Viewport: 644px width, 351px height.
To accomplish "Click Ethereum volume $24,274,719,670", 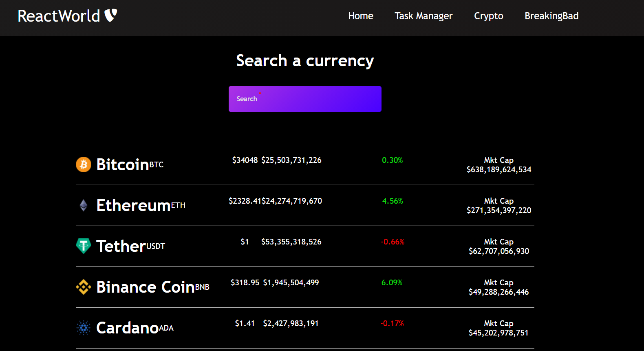I will click(292, 201).
